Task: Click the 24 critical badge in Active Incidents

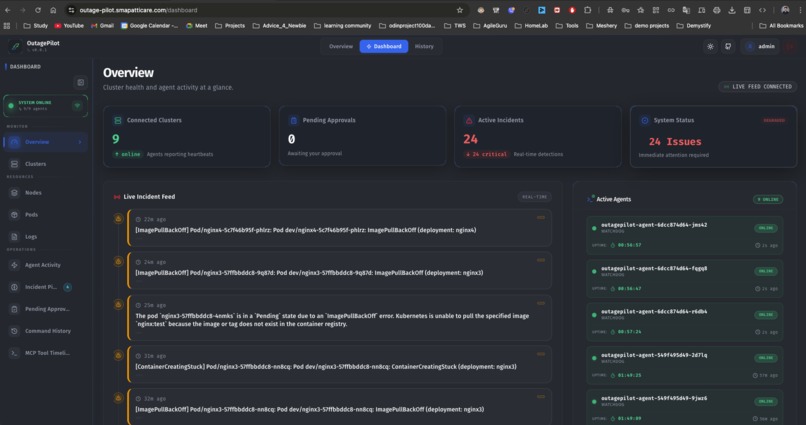Action: (x=486, y=154)
